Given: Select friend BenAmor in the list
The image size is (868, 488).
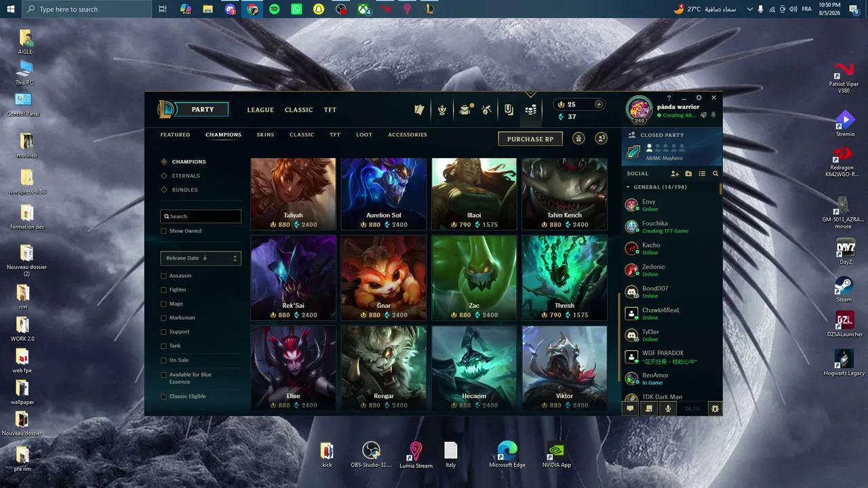Looking at the screenshot, I should click(671, 378).
